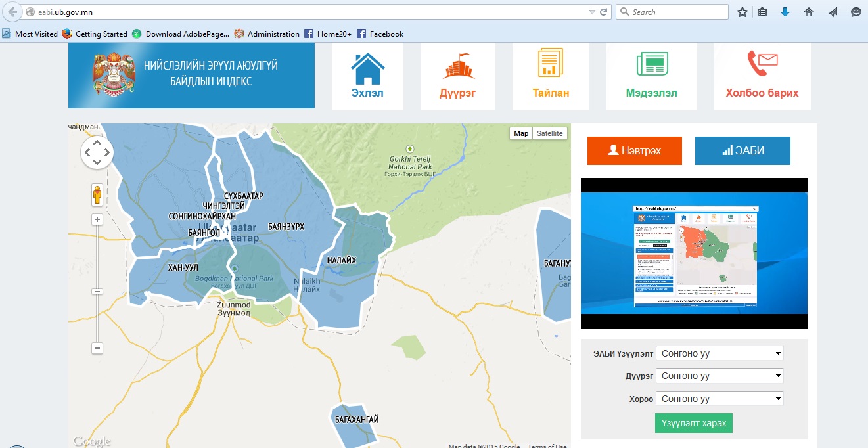The width and height of the screenshot is (868, 448).
Task: Zoom in the map with plus button
Action: 97,219
